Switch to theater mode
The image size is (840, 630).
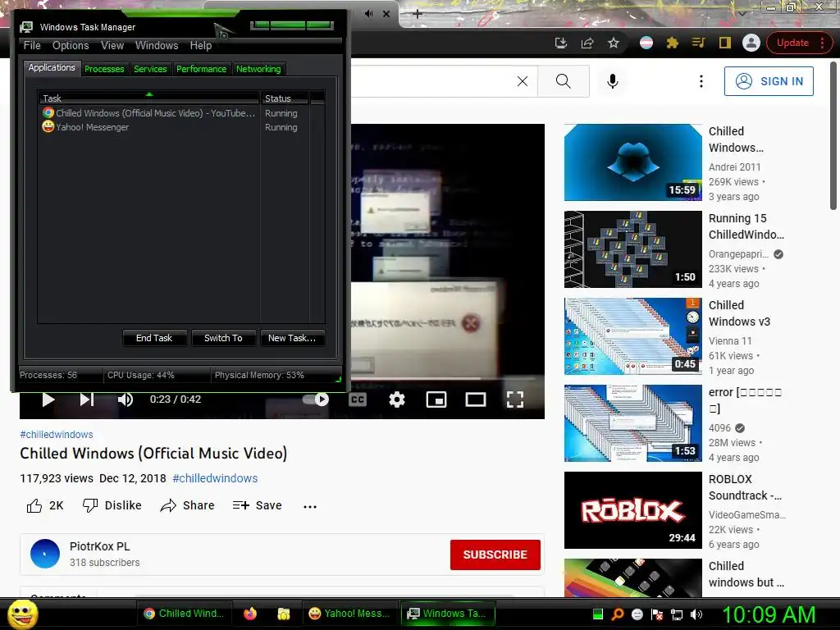pyautogui.click(x=475, y=399)
